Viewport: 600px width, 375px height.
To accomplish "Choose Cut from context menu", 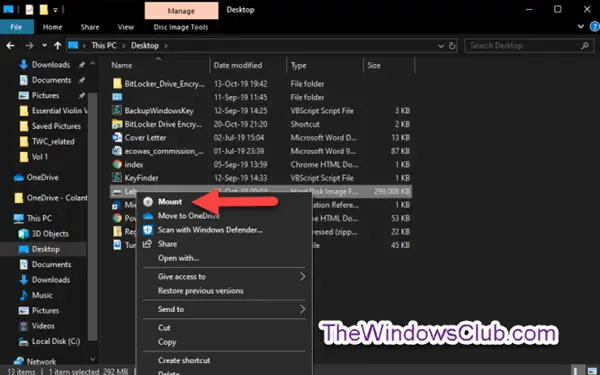I will 164,328.
